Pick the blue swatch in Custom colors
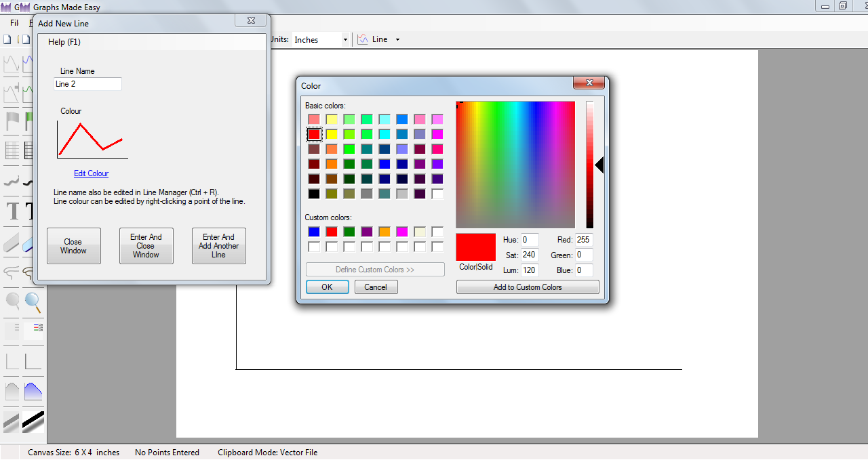 click(x=314, y=232)
